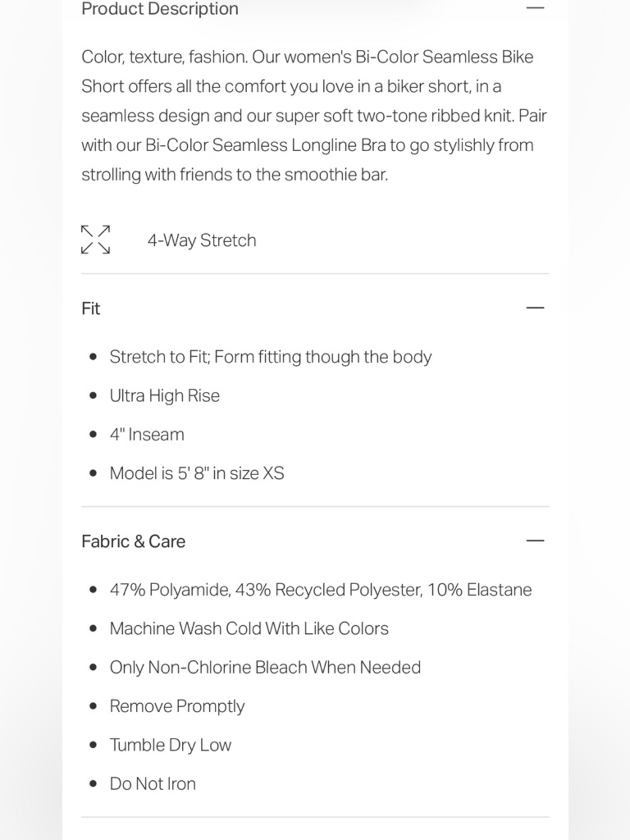Screen dimensions: 630x840
Task: Click the Do Not Iron care item
Action: point(152,784)
